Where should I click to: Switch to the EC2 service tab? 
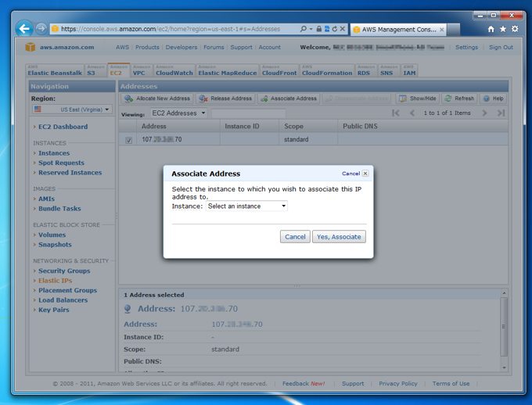118,70
